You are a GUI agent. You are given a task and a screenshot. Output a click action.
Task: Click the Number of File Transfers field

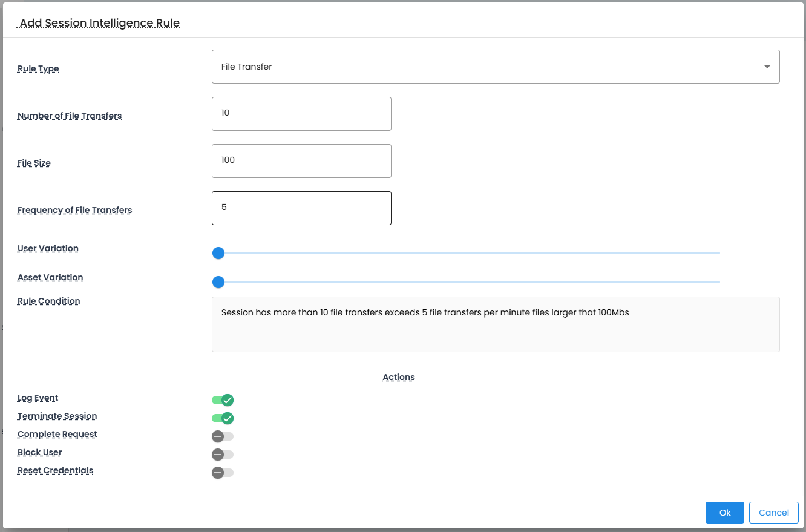point(301,114)
